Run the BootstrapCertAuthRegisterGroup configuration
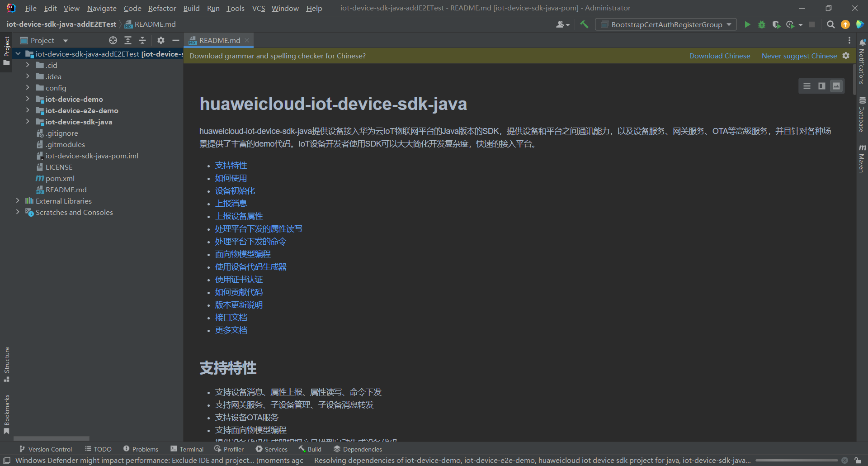The width and height of the screenshot is (868, 466). (747, 24)
